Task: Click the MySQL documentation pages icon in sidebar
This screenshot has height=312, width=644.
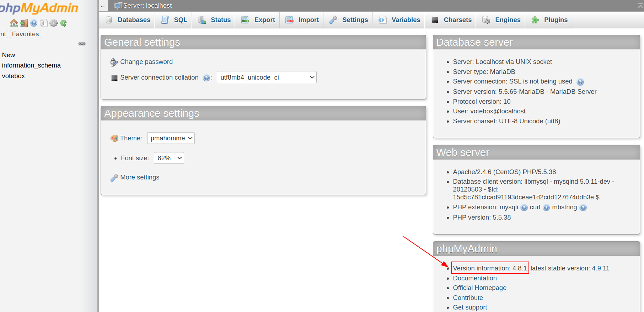Action: pos(43,23)
